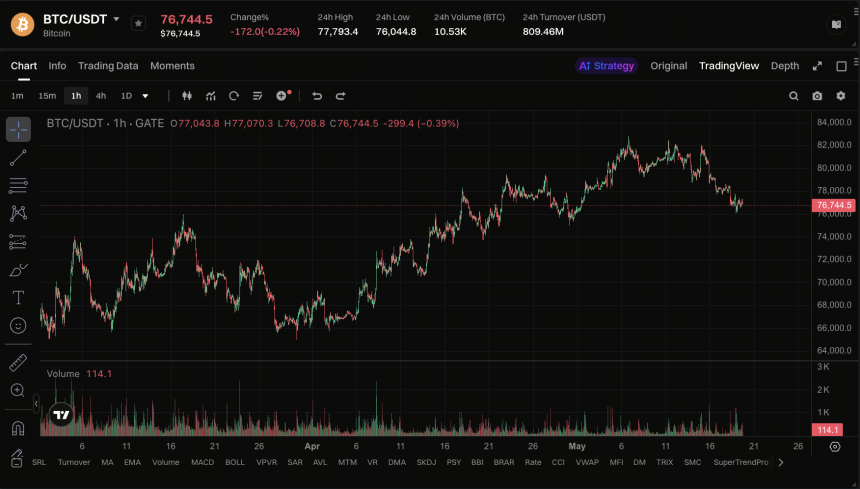This screenshot has width=860, height=489.
Task: Select the ruler measure tool
Action: click(18, 362)
